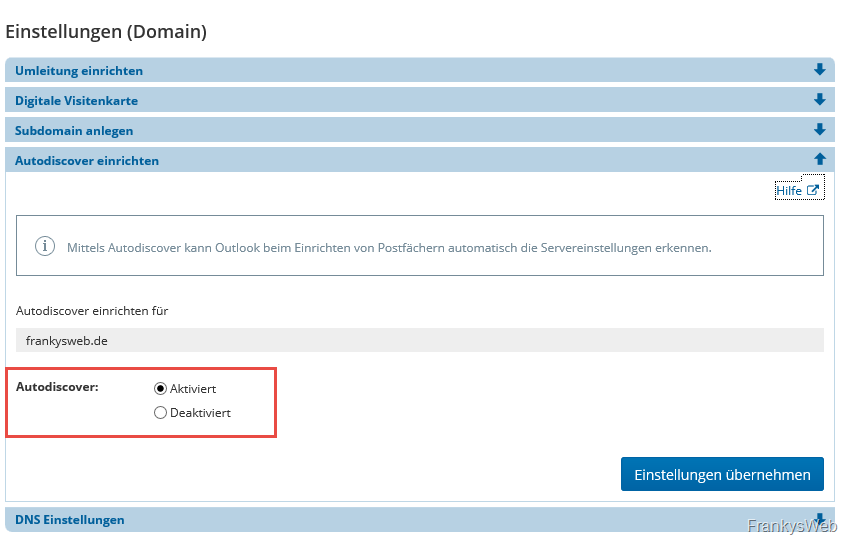Collapse the Autodiscover einrichten header

pyautogui.click(x=87, y=160)
